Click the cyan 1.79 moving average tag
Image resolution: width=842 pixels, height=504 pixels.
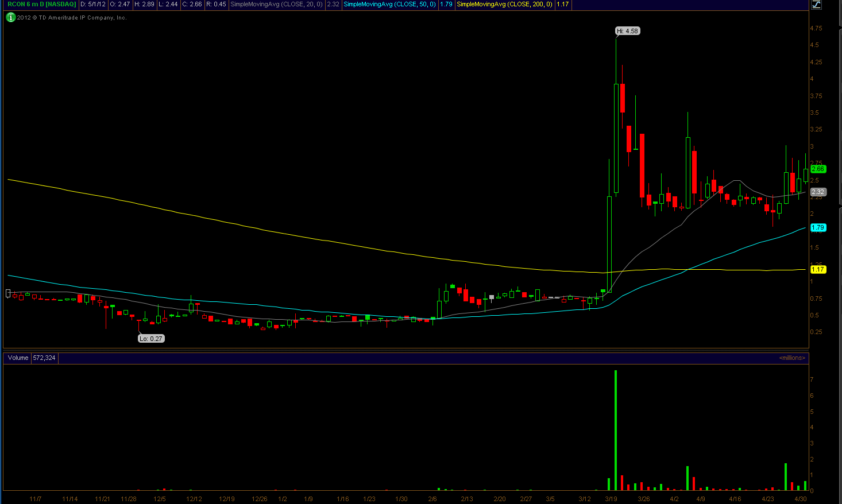click(x=817, y=228)
